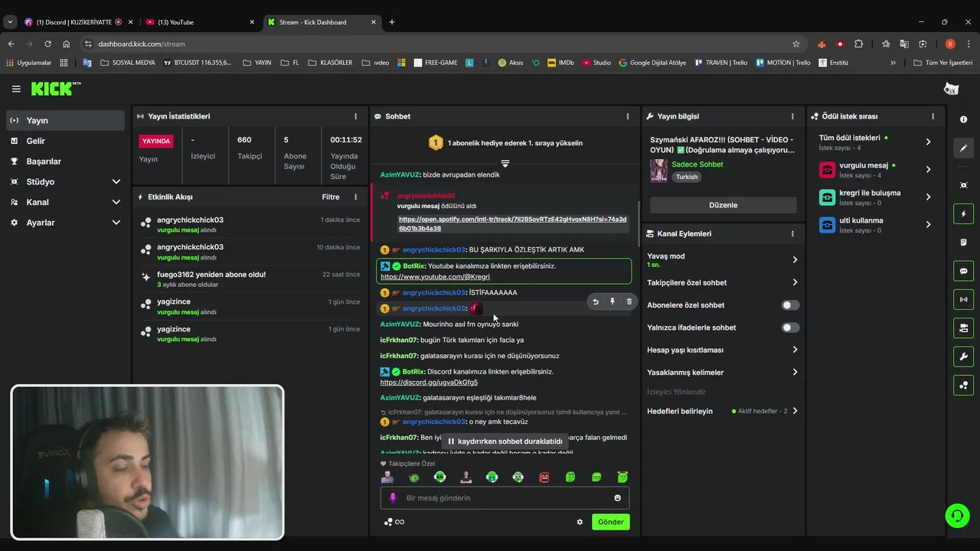
Task: Open the options menu for Ödül istek sırası
Action: coord(933,116)
